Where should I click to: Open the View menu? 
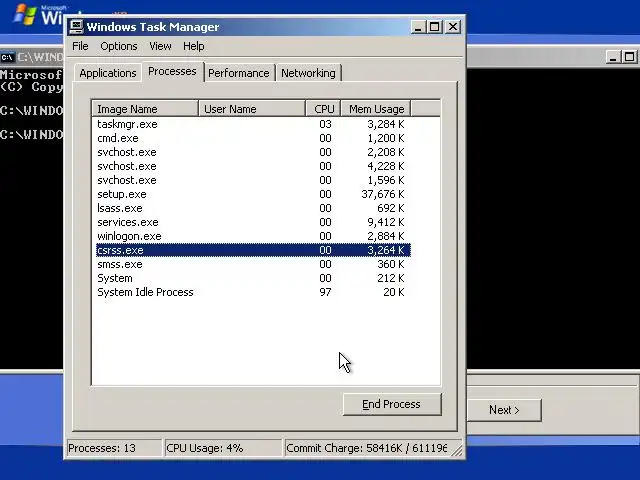point(160,46)
